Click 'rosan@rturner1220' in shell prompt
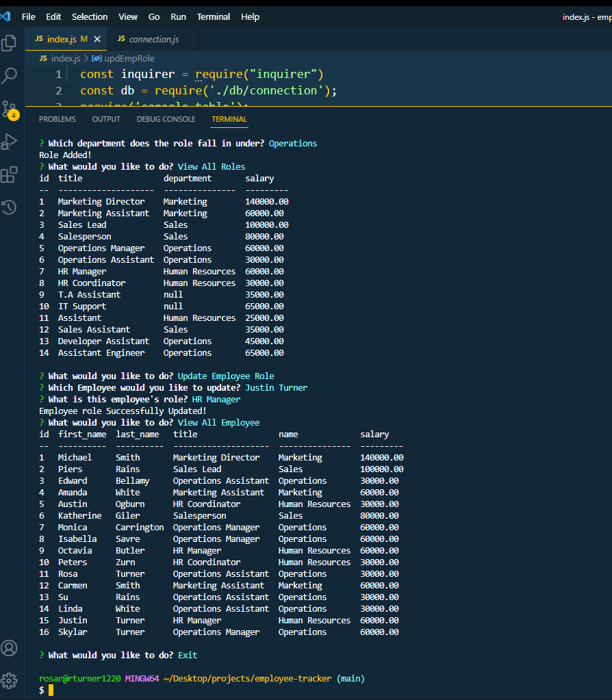This screenshot has width=612, height=700. [x=79, y=678]
